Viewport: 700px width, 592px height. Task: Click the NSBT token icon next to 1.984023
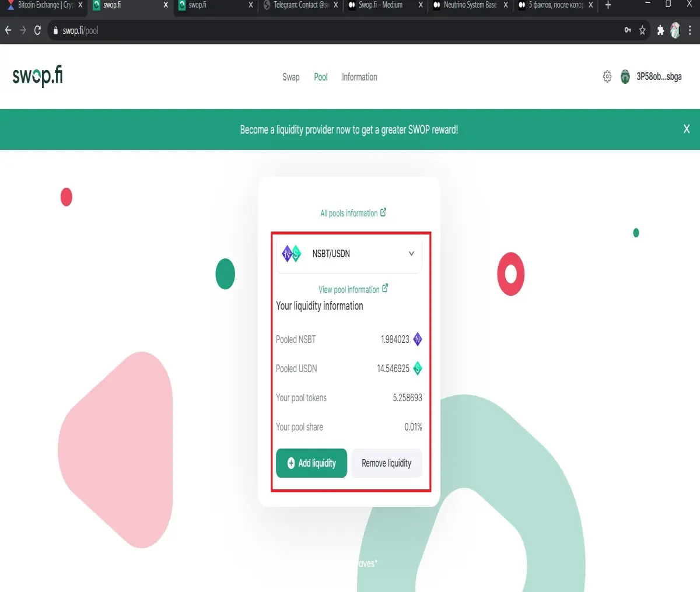pos(418,339)
